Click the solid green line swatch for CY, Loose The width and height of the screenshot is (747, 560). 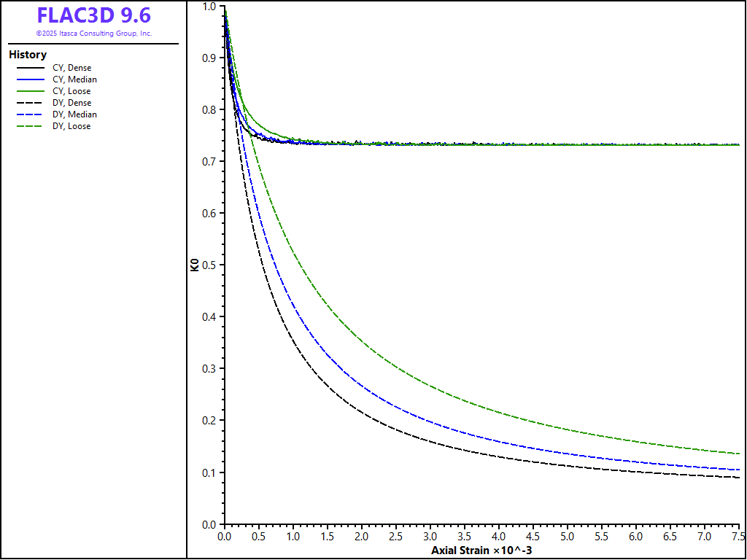click(x=31, y=91)
